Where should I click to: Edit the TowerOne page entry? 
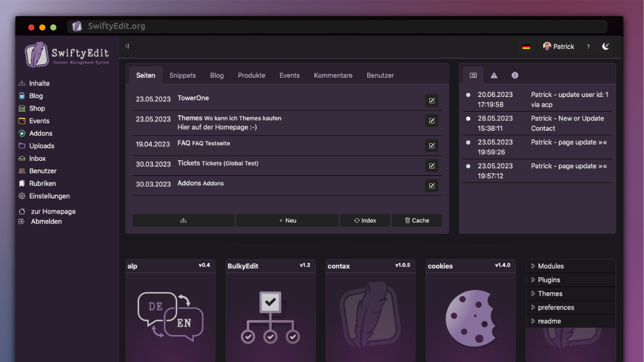(x=431, y=100)
